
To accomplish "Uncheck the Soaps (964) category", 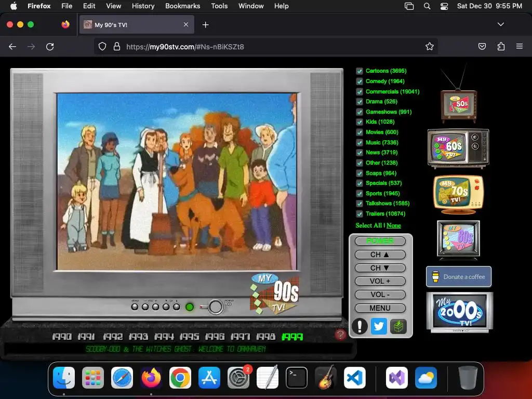I will (360, 173).
